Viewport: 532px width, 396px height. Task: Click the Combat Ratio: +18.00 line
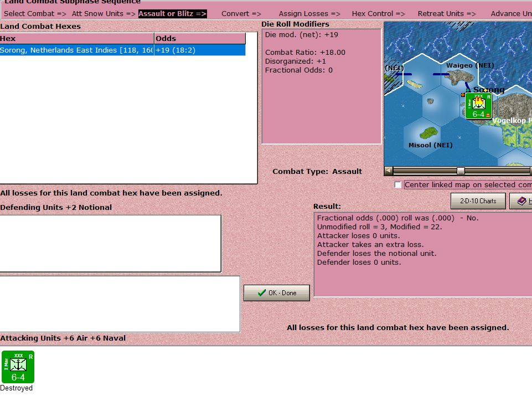coord(305,52)
